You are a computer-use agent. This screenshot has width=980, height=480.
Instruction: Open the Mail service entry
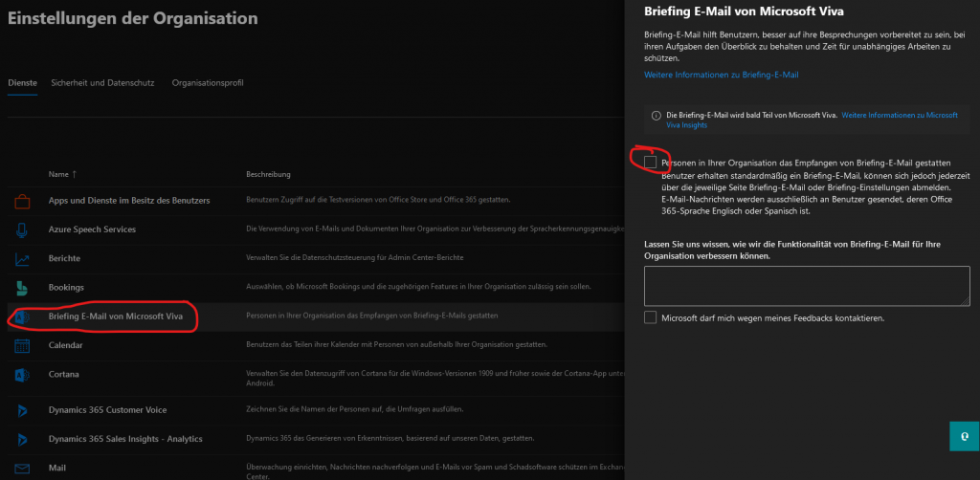coord(56,468)
